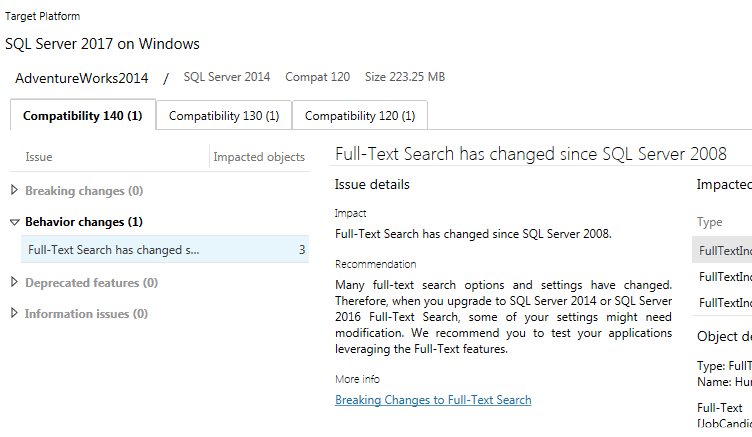Viewport: 752px width, 437px height.
Task: Click the More info label
Action: point(357,379)
